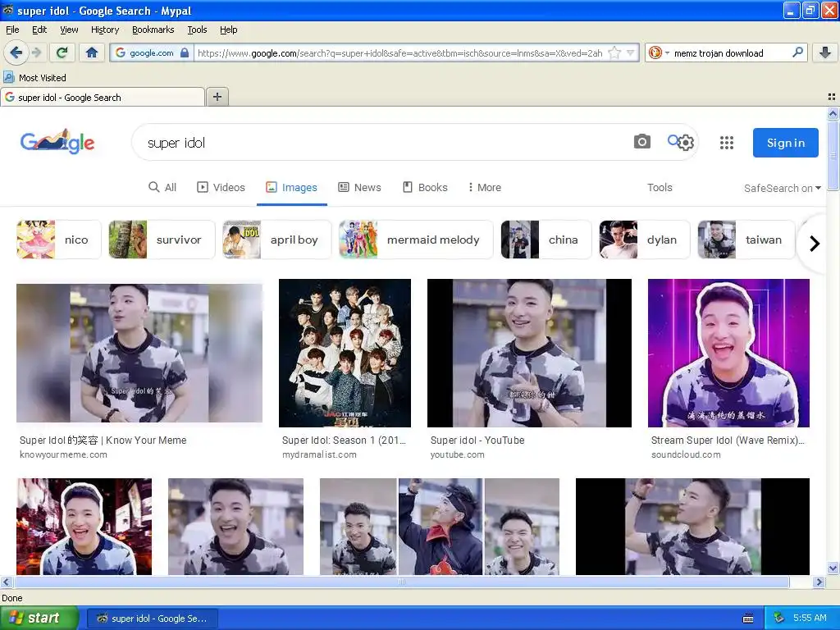The width and height of the screenshot is (840, 630).
Task: Filter by the april boy chip
Action: 277,240
